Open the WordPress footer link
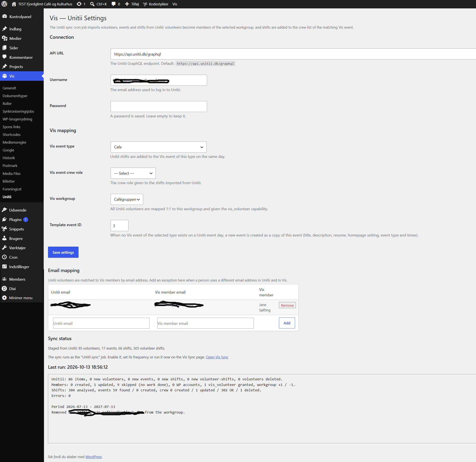 [x=93, y=457]
